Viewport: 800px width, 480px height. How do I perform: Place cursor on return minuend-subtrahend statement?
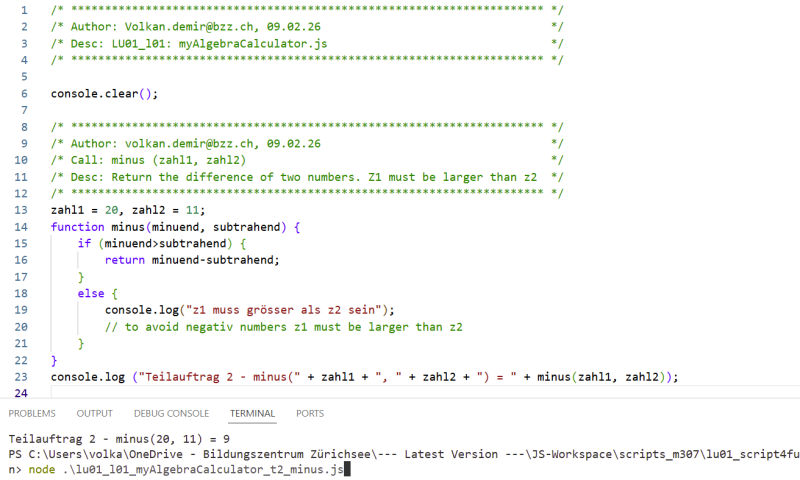(192, 260)
